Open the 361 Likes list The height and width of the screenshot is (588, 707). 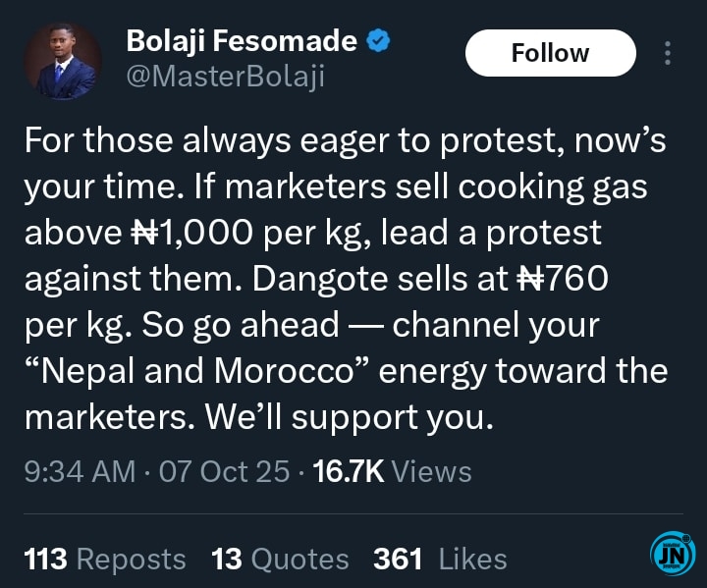point(440,560)
